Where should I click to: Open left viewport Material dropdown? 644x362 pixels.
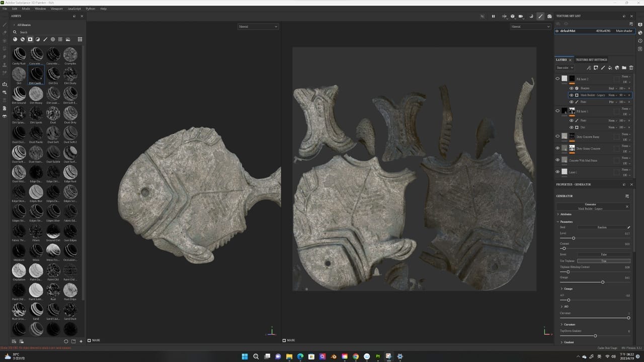click(x=258, y=27)
